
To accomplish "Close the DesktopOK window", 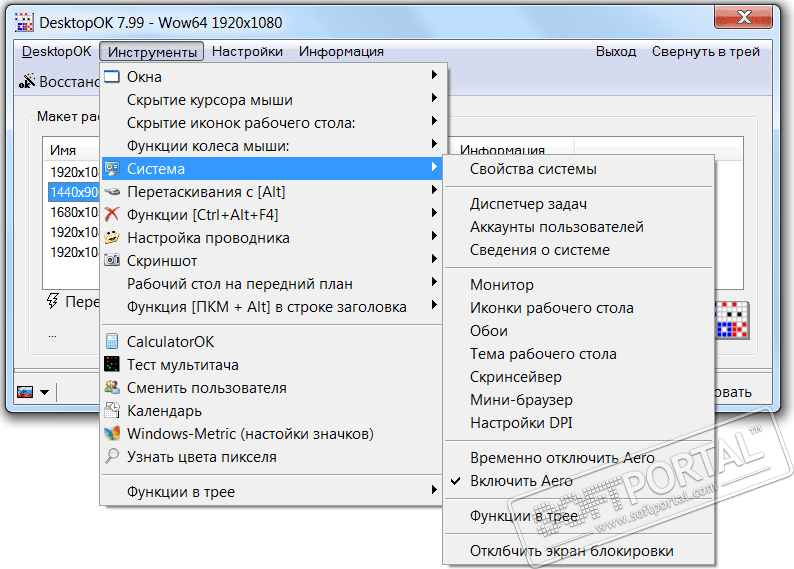I will [743, 17].
